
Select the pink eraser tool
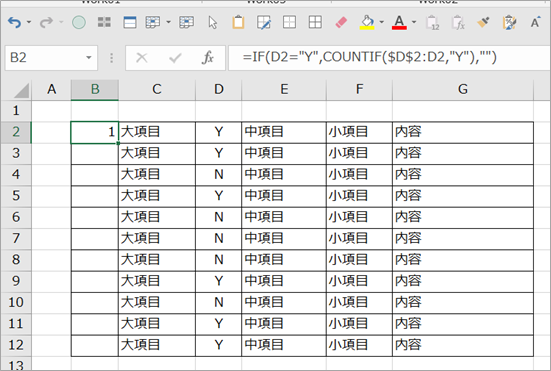(x=341, y=22)
